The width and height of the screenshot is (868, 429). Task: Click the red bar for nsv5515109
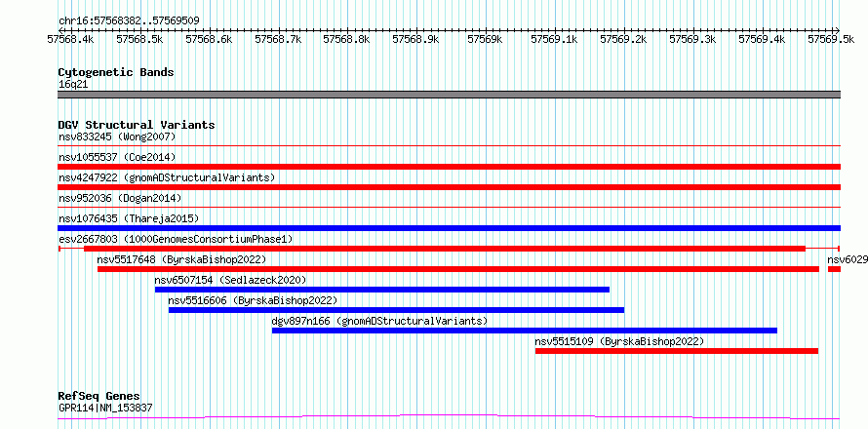677,351
